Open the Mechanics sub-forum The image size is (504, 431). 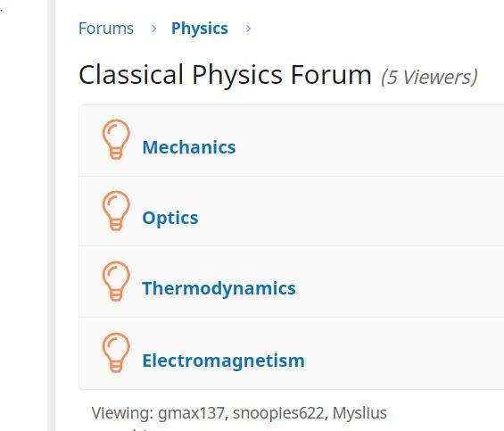(189, 147)
